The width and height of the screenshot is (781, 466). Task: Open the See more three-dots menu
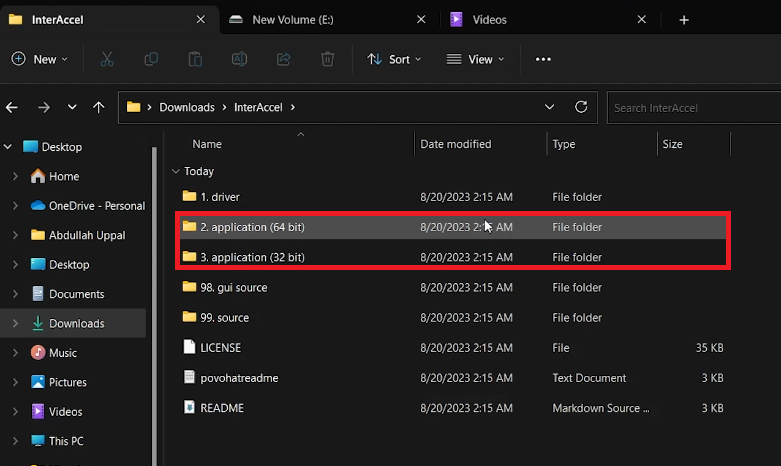pos(543,59)
